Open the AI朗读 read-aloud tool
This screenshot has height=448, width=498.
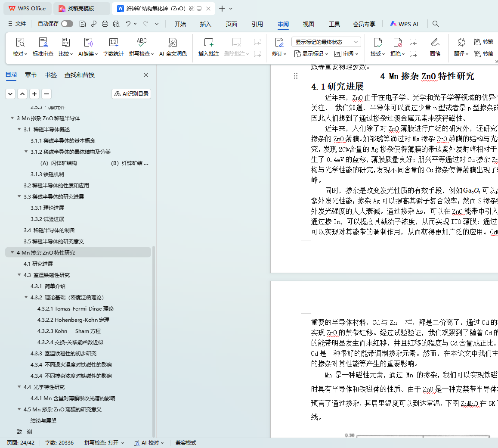coord(88,43)
